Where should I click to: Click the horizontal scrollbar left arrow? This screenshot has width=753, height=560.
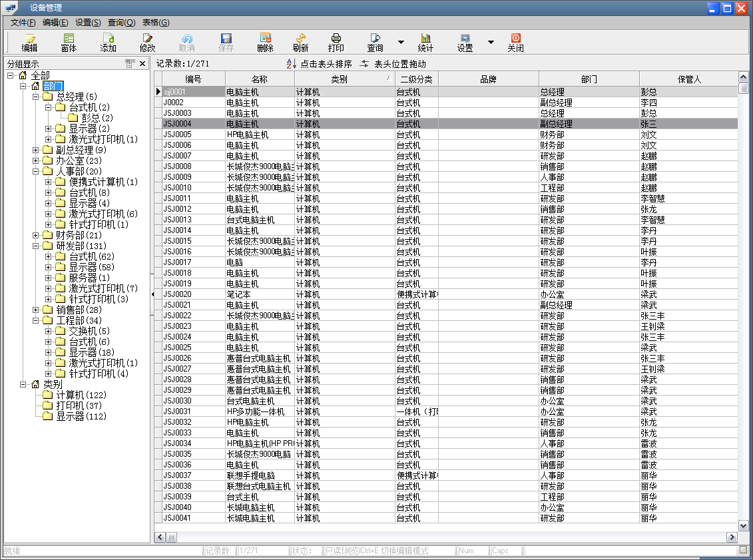(160, 537)
